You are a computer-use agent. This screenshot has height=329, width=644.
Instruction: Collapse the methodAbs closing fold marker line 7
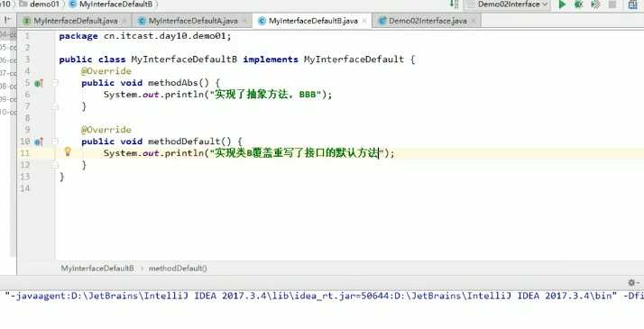(55, 106)
